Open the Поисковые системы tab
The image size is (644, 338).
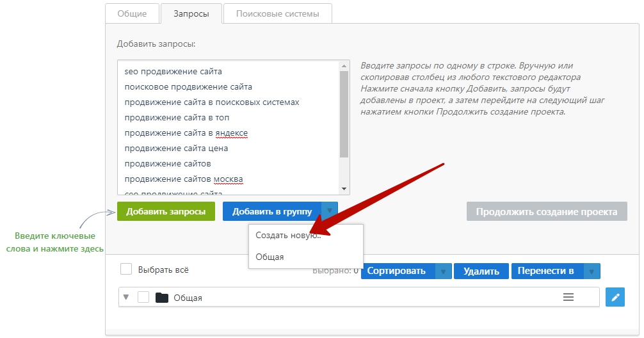(278, 13)
